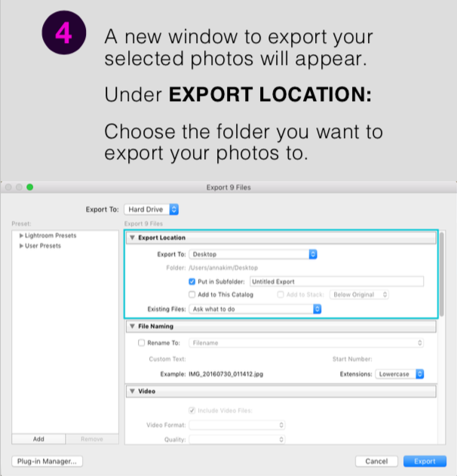Click the export settings vertical scrollbar
The image size is (457, 476).
coord(443,272)
